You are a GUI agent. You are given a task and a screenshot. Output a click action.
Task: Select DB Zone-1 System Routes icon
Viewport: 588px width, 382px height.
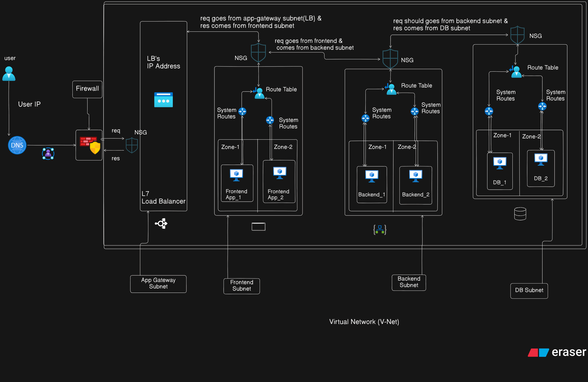tap(489, 111)
